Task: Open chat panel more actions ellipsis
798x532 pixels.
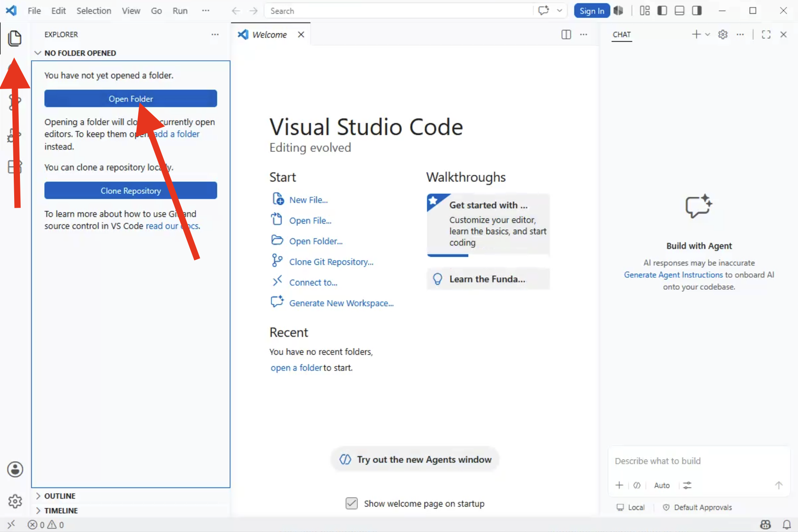Action: (740, 35)
